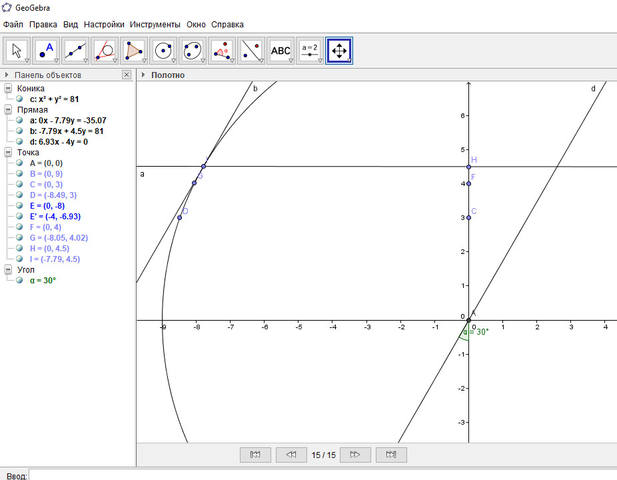Viewport: 617px width, 480px height.
Task: Toggle visibility of point A
Action: coord(19,163)
